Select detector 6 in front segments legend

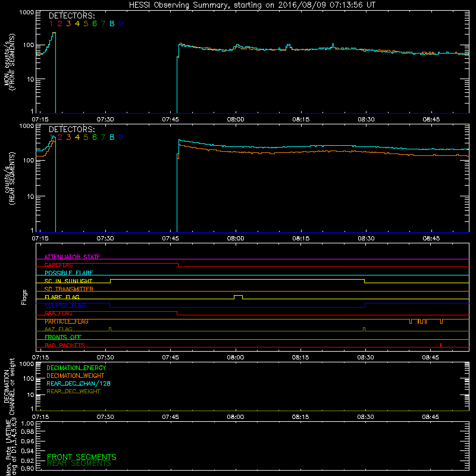[x=95, y=24]
